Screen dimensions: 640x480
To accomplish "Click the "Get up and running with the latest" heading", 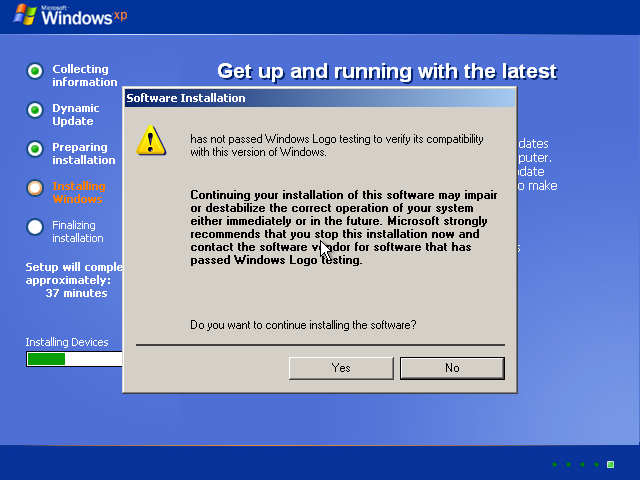I will point(387,72).
